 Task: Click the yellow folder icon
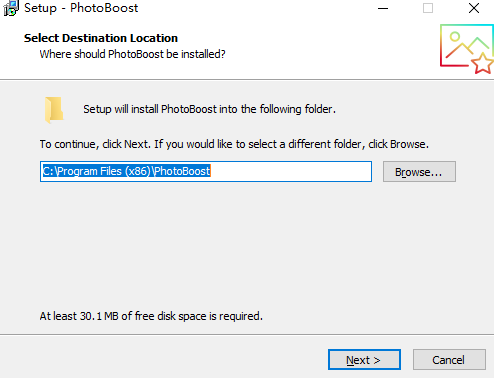[x=54, y=110]
